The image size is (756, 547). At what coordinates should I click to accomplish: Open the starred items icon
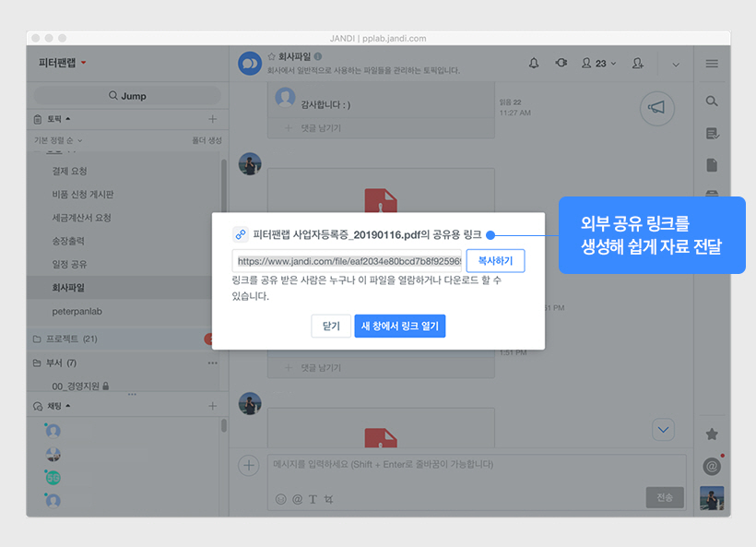point(712,434)
